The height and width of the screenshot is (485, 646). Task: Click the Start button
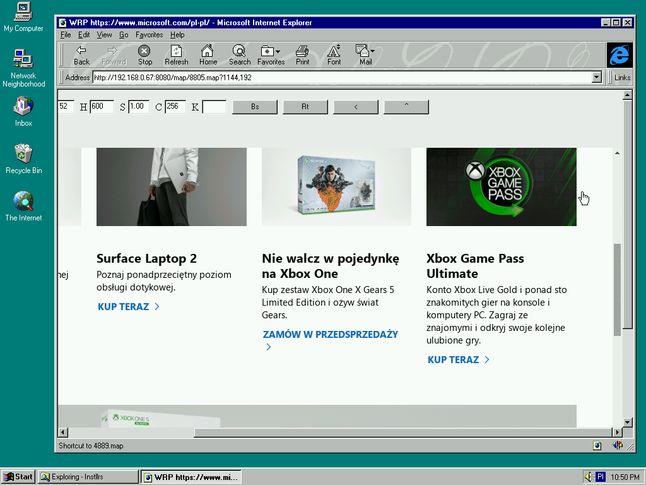(x=18, y=477)
